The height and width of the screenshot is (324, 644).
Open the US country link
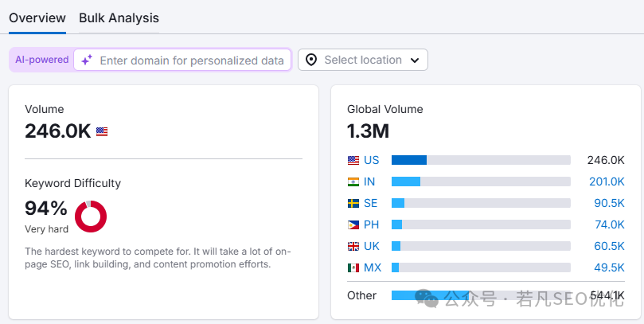tap(371, 160)
